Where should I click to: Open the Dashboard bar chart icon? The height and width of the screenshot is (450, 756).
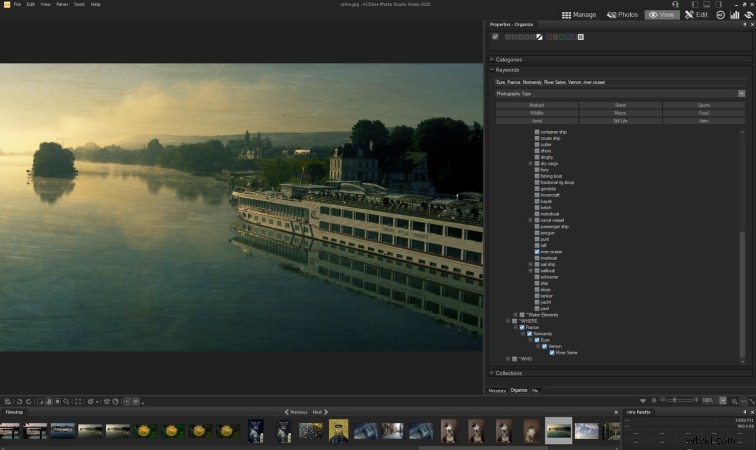coord(734,15)
